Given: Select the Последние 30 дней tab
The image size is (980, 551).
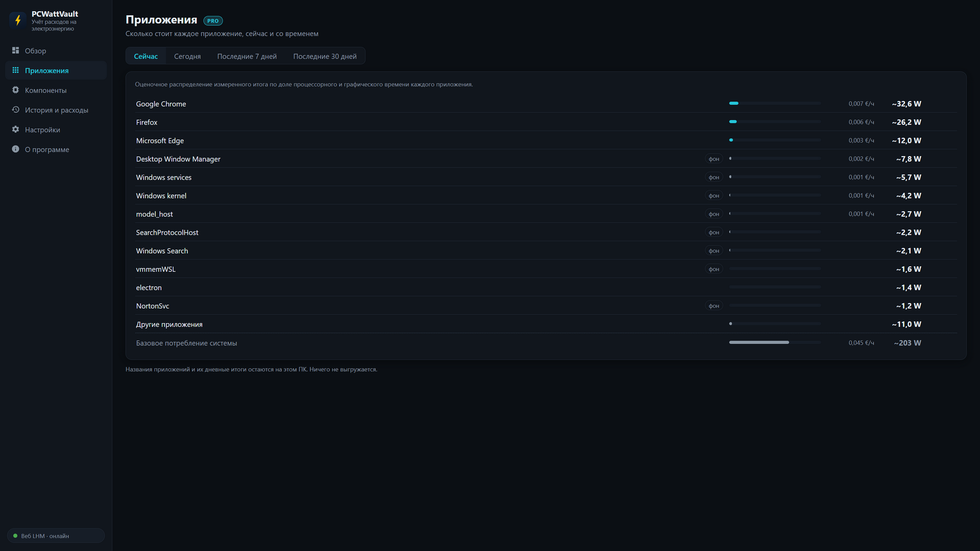Looking at the screenshot, I should [x=325, y=56].
